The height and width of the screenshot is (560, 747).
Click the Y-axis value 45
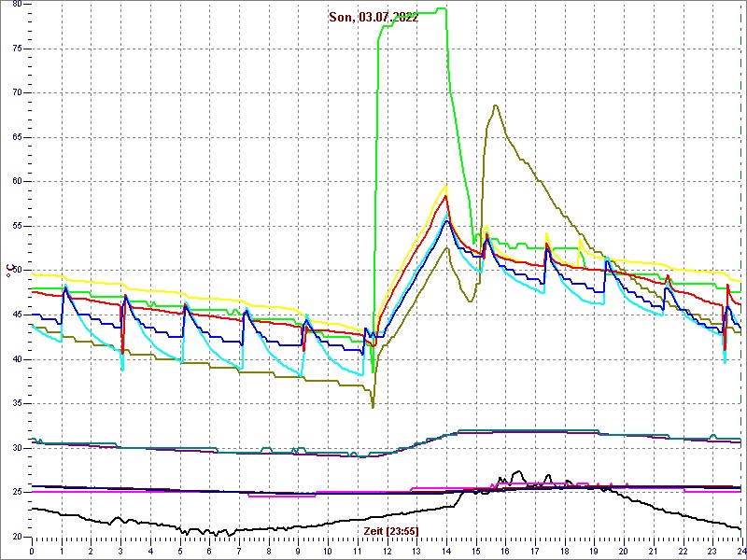tap(18, 315)
